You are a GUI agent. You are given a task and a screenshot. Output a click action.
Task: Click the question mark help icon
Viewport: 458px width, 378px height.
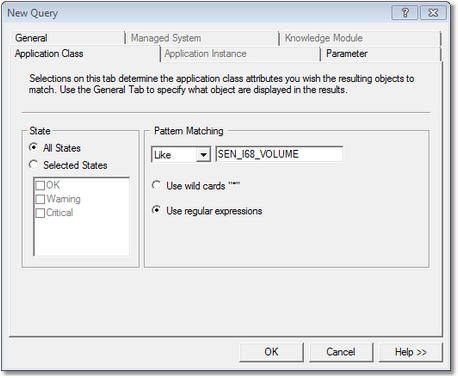pyautogui.click(x=405, y=13)
